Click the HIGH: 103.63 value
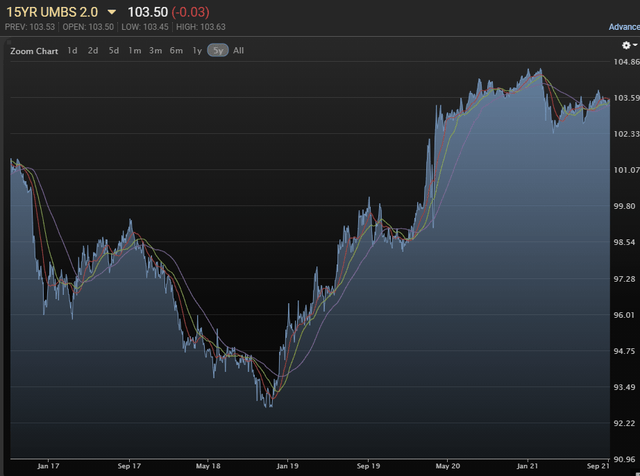Image resolution: width=640 pixels, height=476 pixels. [x=201, y=27]
